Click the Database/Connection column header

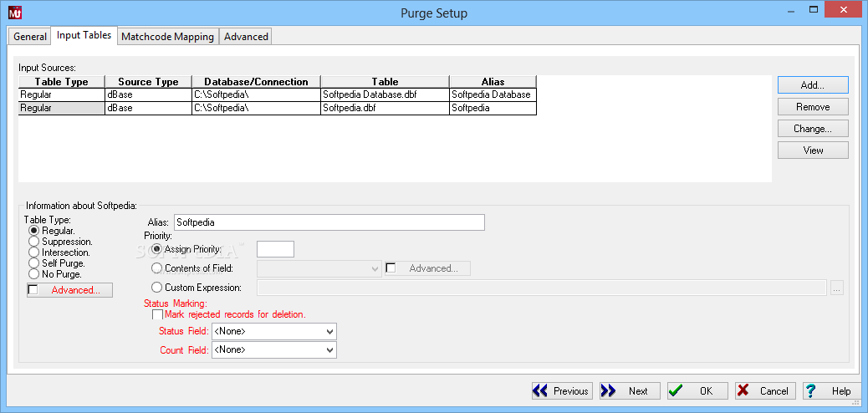pos(257,82)
